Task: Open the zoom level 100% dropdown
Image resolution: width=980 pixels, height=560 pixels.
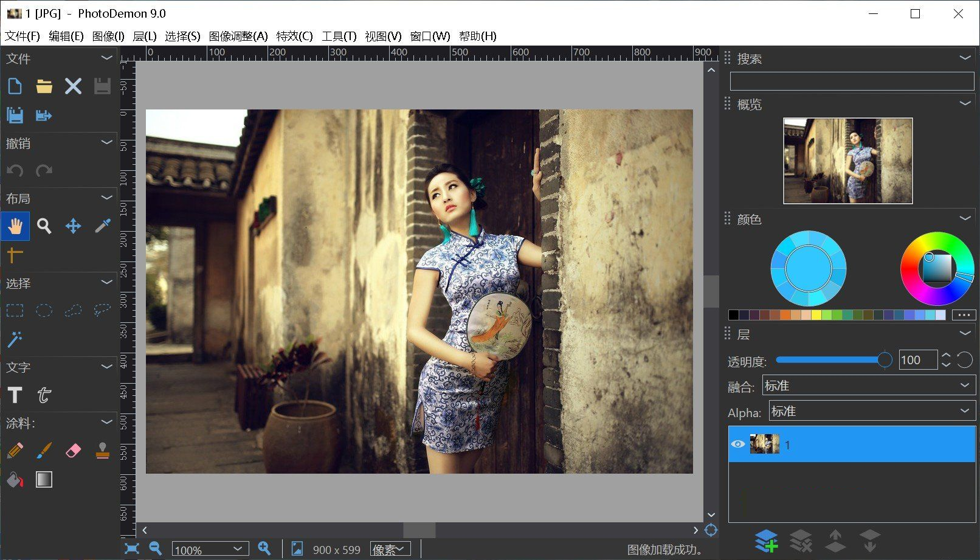Action: [210, 550]
